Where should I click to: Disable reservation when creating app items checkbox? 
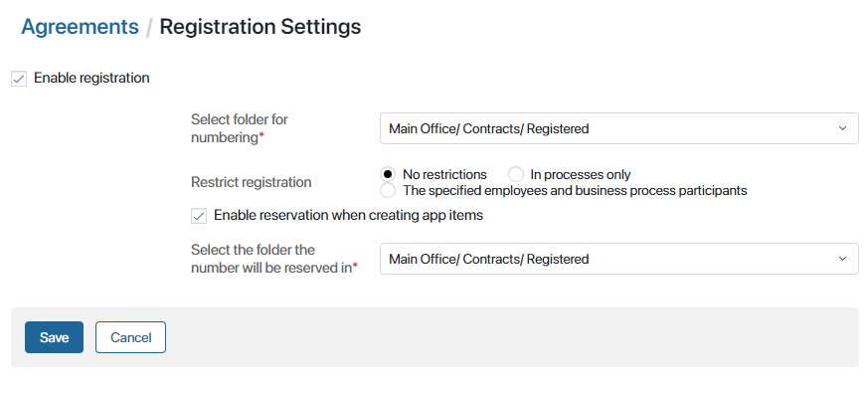199,216
